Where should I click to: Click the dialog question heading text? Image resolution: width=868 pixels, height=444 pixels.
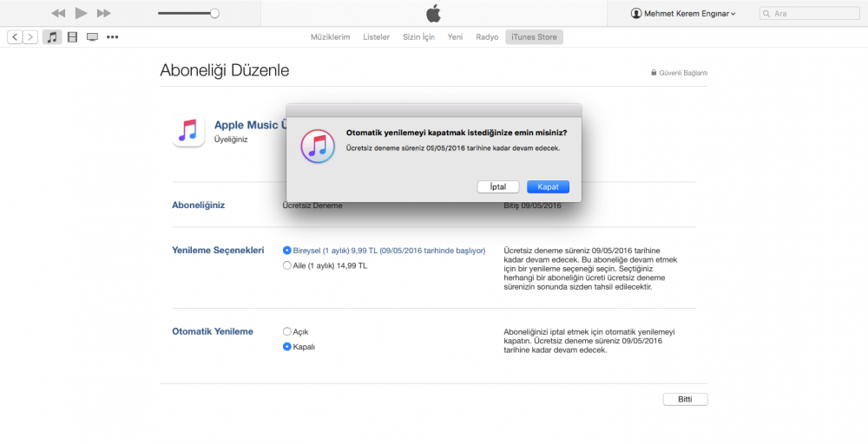tap(457, 133)
